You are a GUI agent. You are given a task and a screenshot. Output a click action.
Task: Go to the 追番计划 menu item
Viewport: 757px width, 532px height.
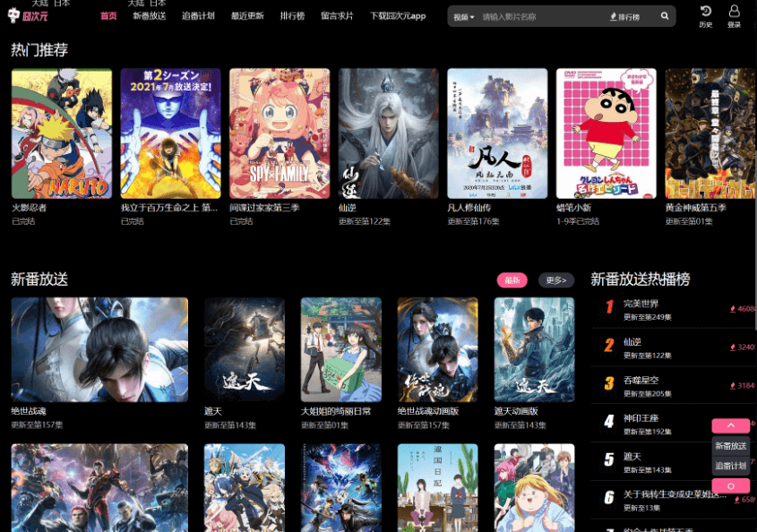[x=198, y=16]
